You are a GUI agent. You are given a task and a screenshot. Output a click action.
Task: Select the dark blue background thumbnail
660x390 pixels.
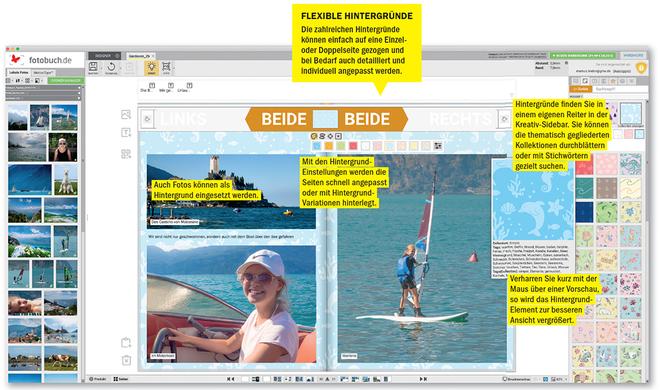[x=584, y=212]
